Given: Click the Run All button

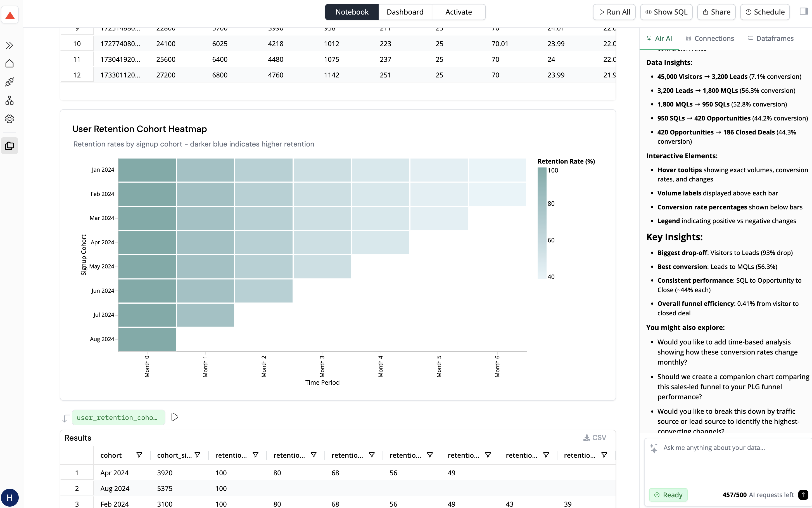Looking at the screenshot, I should pyautogui.click(x=614, y=12).
